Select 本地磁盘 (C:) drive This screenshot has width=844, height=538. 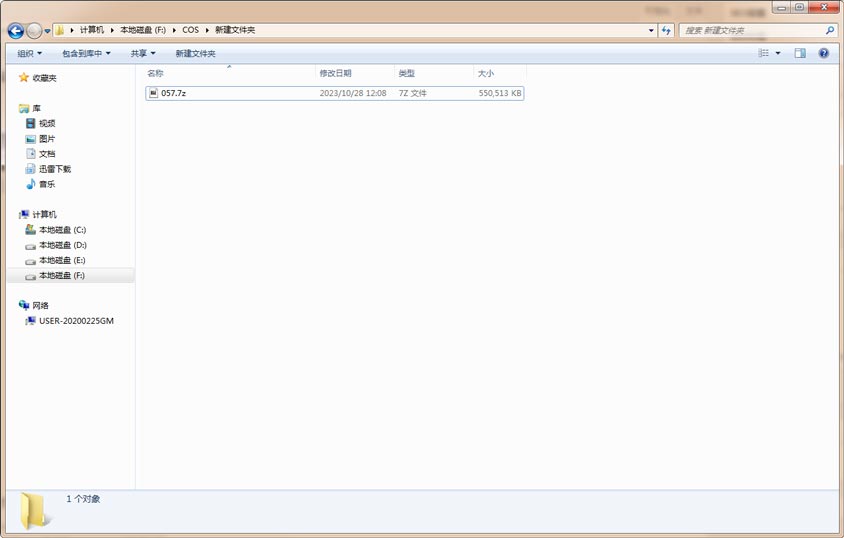coord(61,230)
